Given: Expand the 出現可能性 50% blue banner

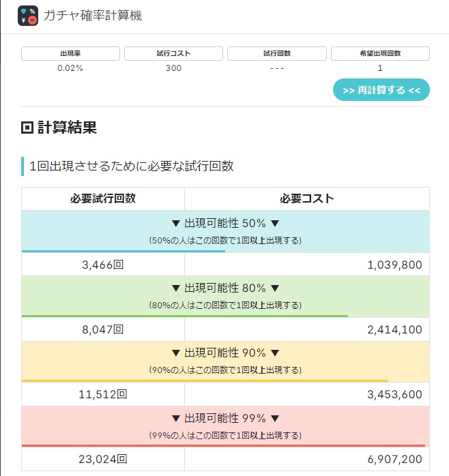Looking at the screenshot, I should click(x=225, y=230).
